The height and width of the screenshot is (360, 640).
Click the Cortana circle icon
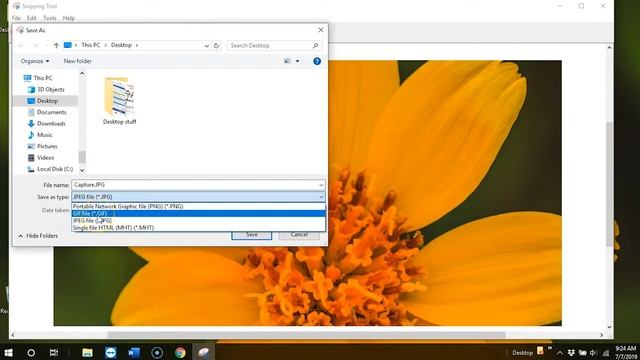tap(31, 353)
